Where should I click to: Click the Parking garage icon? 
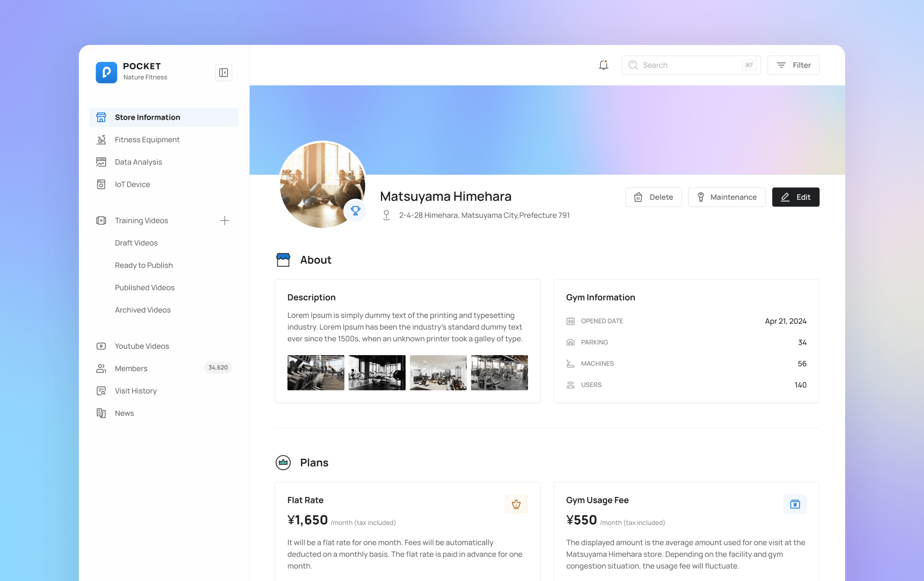pos(571,342)
